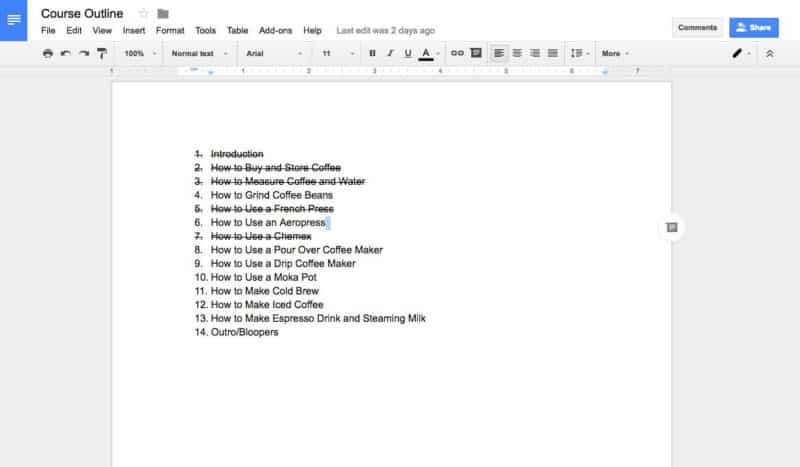Click 'How to Use an Aeropress' line
The width and height of the screenshot is (800, 467).
click(268, 223)
